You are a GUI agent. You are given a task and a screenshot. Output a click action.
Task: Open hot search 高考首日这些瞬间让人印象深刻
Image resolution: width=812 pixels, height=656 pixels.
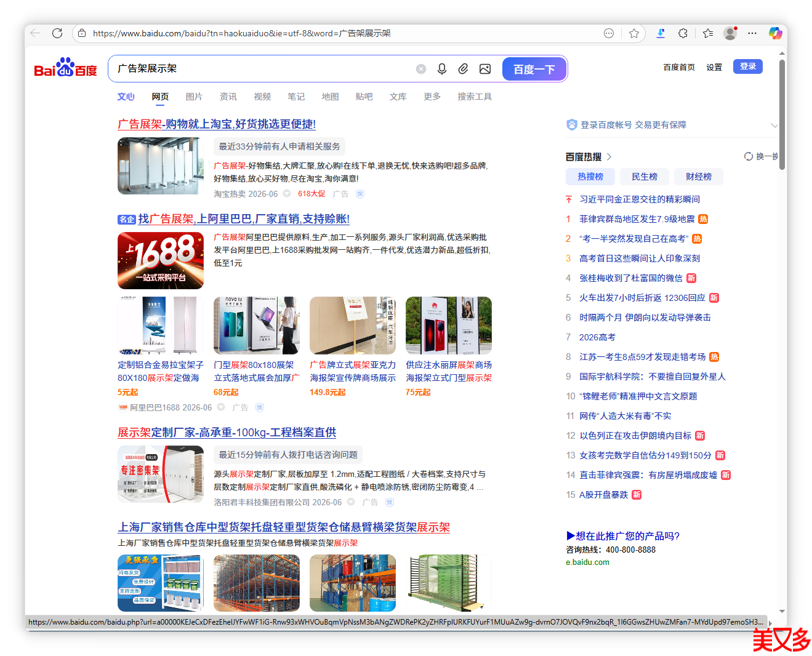pyautogui.click(x=640, y=258)
